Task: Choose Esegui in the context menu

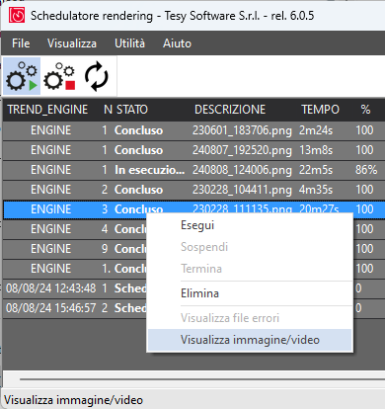Action: [250, 225]
